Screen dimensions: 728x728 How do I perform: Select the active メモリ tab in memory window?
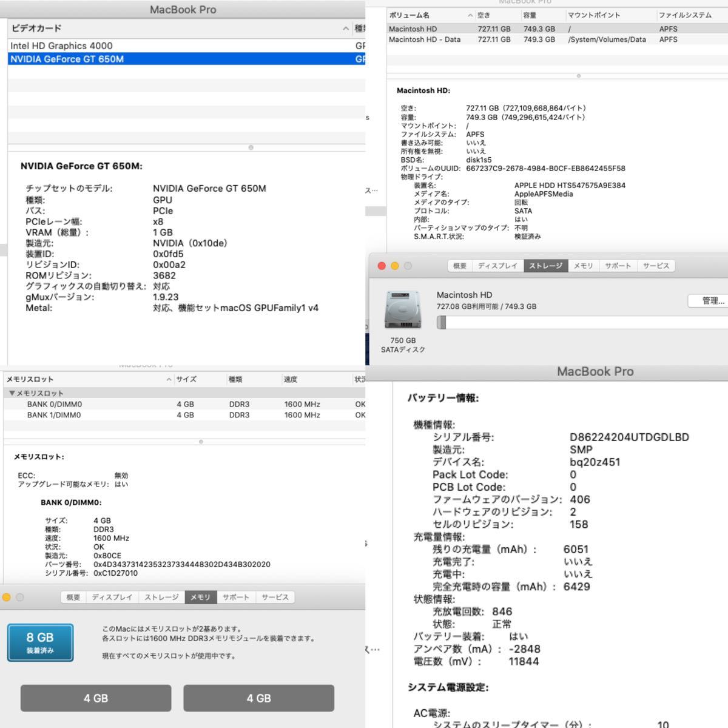pos(200,598)
